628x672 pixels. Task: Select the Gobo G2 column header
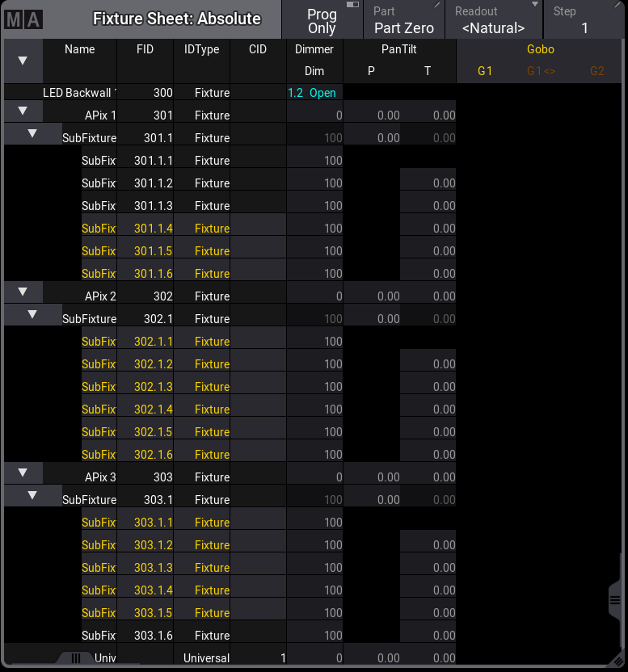pyautogui.click(x=596, y=71)
